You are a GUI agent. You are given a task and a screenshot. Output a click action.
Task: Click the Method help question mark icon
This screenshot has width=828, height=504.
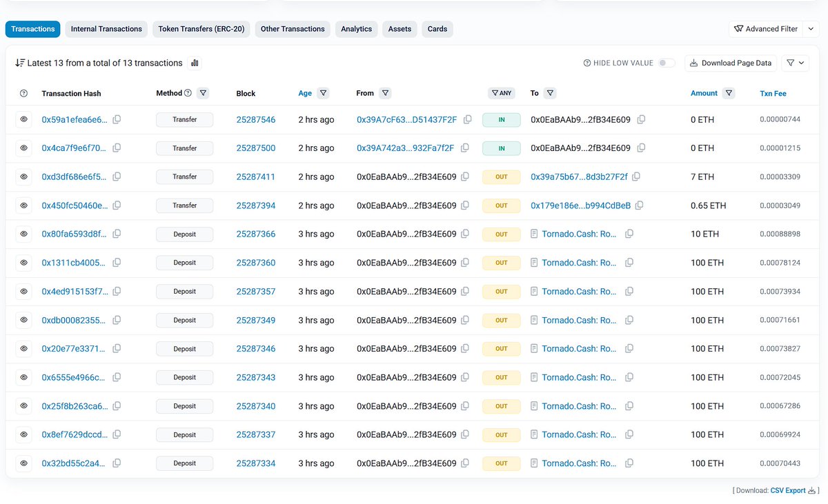188,93
